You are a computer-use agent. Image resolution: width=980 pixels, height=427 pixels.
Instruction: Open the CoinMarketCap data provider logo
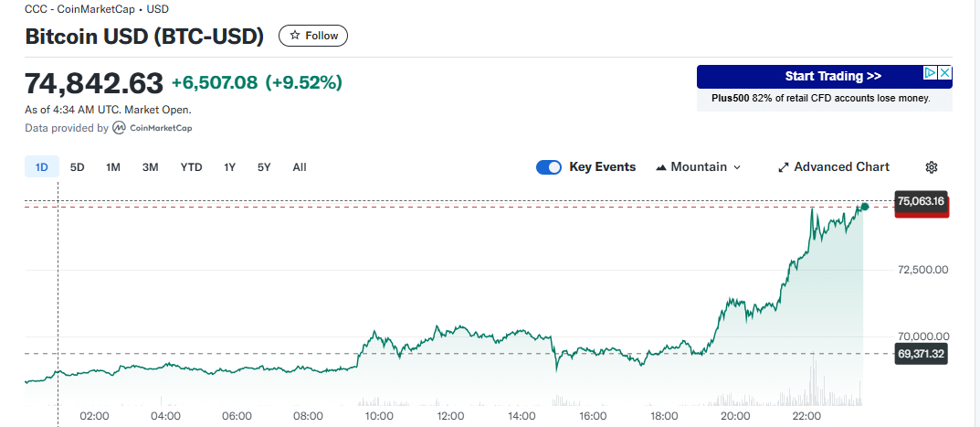click(152, 128)
